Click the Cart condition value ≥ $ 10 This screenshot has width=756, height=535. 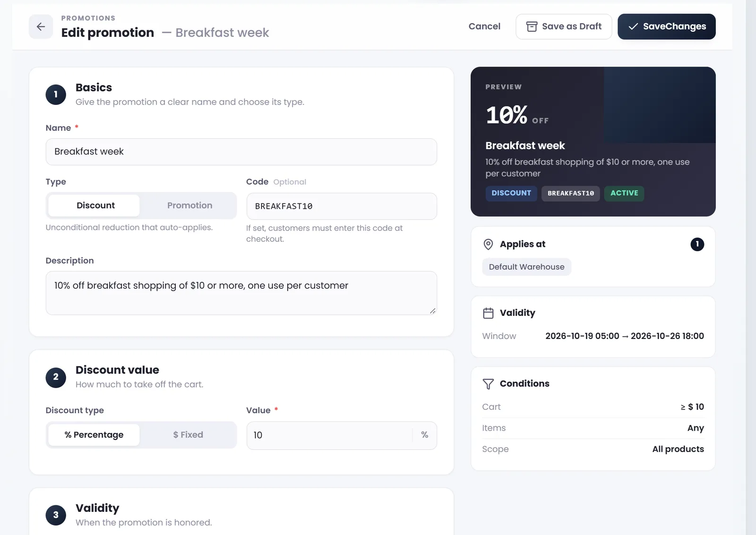[x=692, y=407]
